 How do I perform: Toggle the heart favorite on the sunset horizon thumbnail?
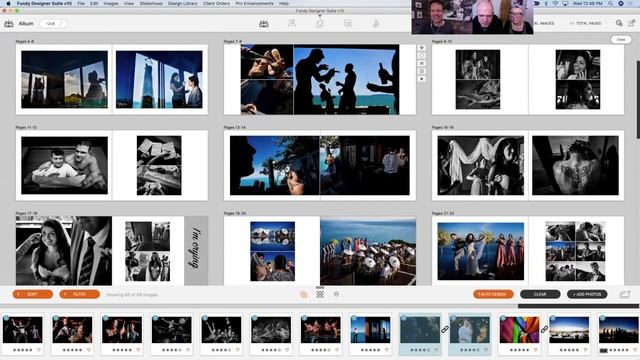pos(586,350)
